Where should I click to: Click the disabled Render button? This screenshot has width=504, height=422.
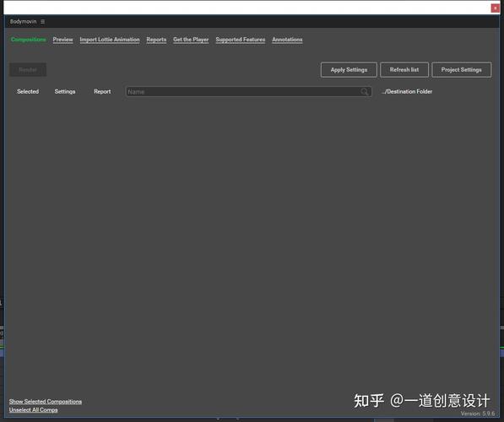pyautogui.click(x=28, y=70)
